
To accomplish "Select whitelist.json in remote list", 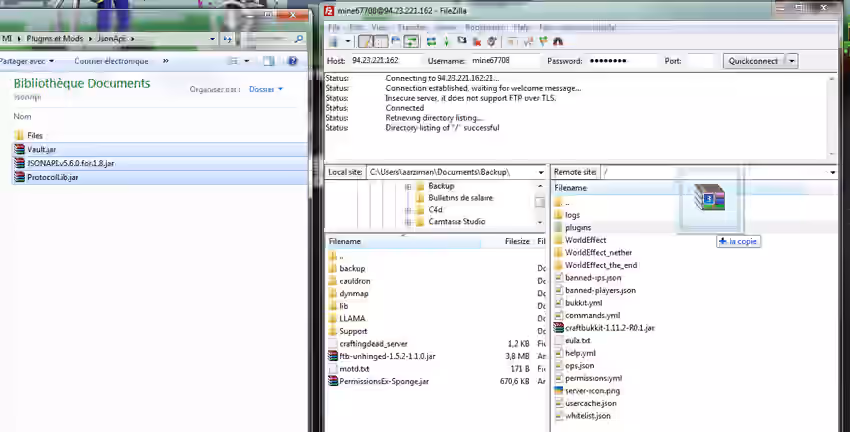I will click(x=588, y=416).
